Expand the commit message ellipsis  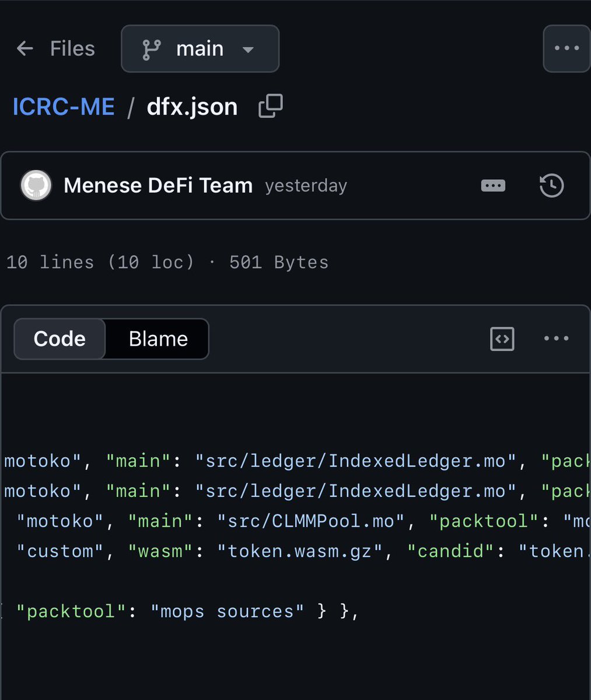493,186
